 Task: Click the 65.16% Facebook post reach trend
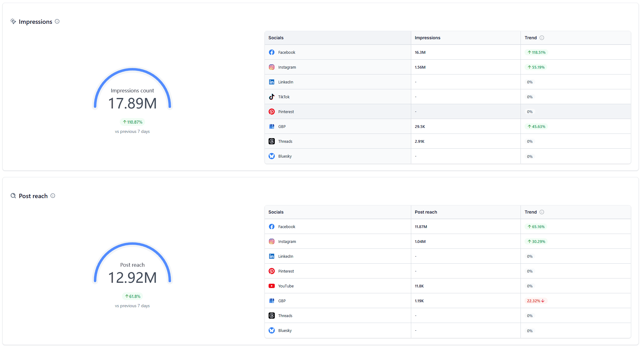point(536,227)
